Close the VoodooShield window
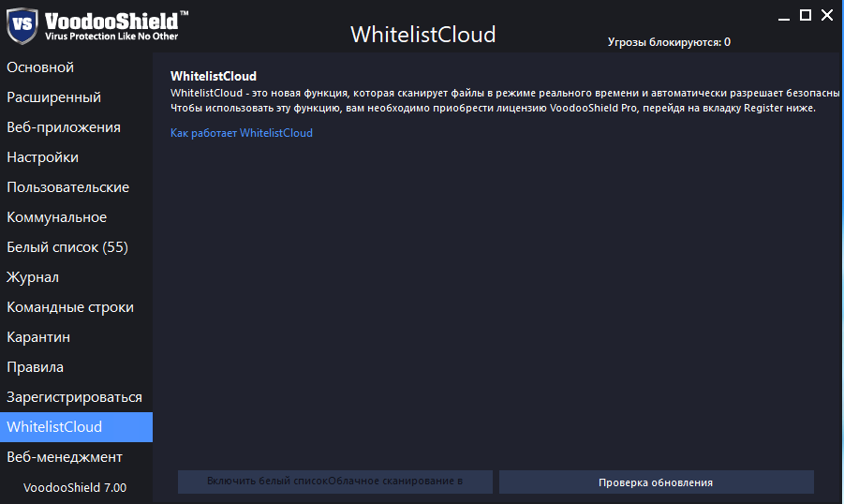 (827, 15)
